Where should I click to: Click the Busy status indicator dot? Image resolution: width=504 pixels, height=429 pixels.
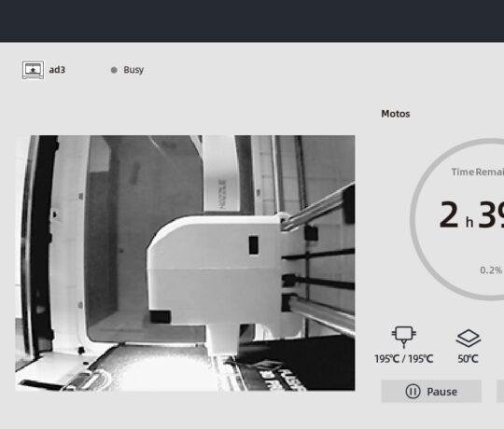click(114, 70)
